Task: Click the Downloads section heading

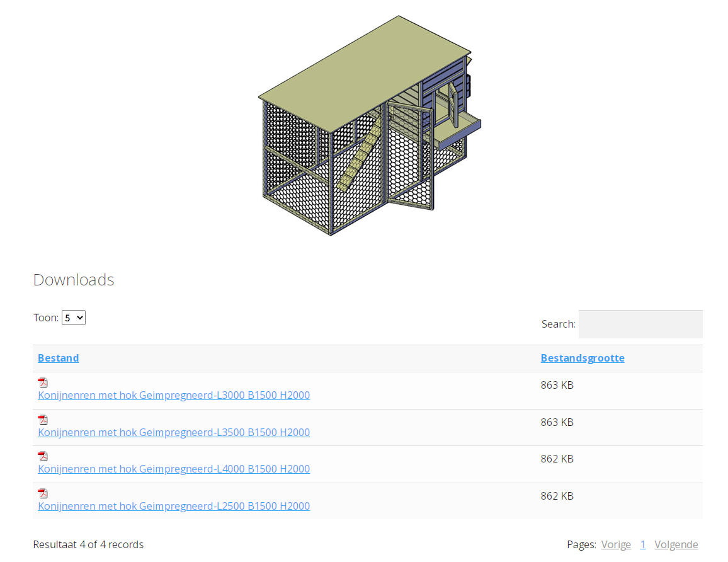Action: pos(74,280)
